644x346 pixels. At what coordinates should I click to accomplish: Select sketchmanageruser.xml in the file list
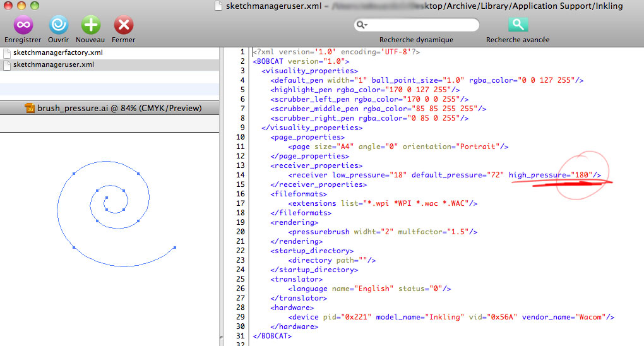point(53,64)
